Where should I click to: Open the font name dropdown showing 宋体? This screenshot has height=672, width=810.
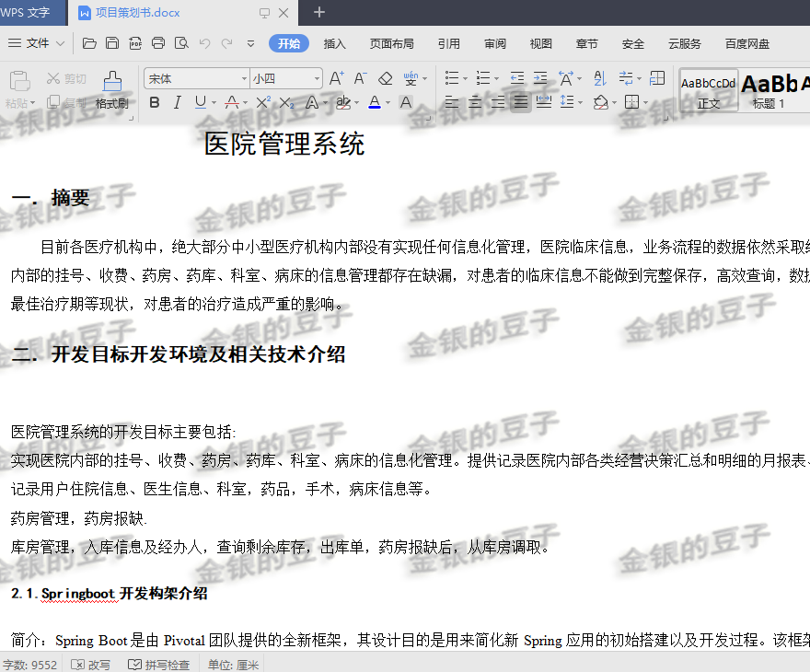tap(244, 79)
